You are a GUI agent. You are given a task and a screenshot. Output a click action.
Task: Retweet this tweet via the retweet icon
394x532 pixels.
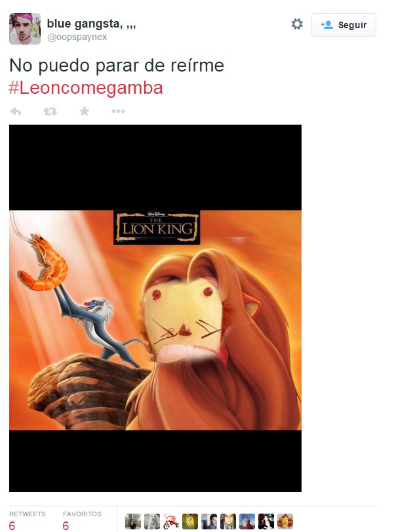coord(50,111)
